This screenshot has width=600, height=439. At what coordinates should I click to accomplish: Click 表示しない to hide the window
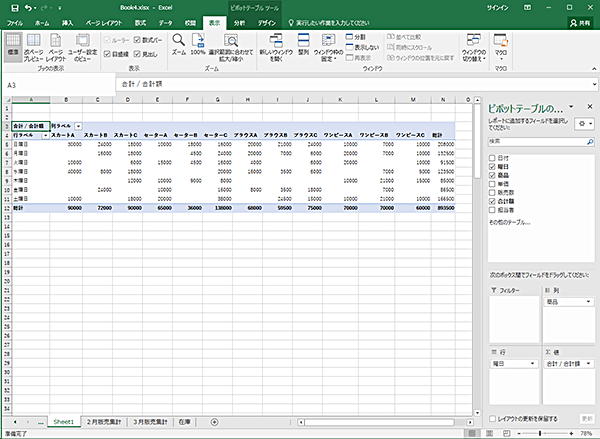(x=362, y=47)
